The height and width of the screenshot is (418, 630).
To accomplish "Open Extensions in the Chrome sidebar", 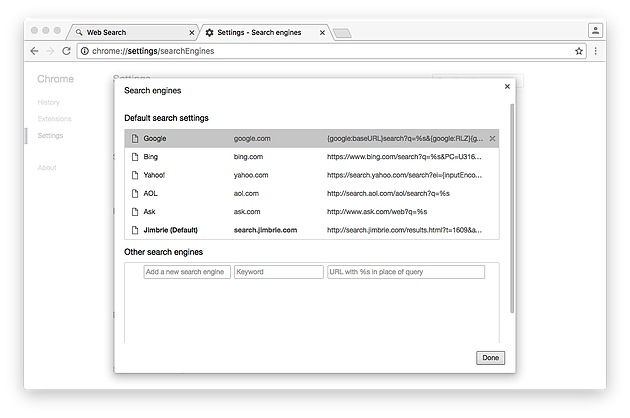I will tap(54, 119).
